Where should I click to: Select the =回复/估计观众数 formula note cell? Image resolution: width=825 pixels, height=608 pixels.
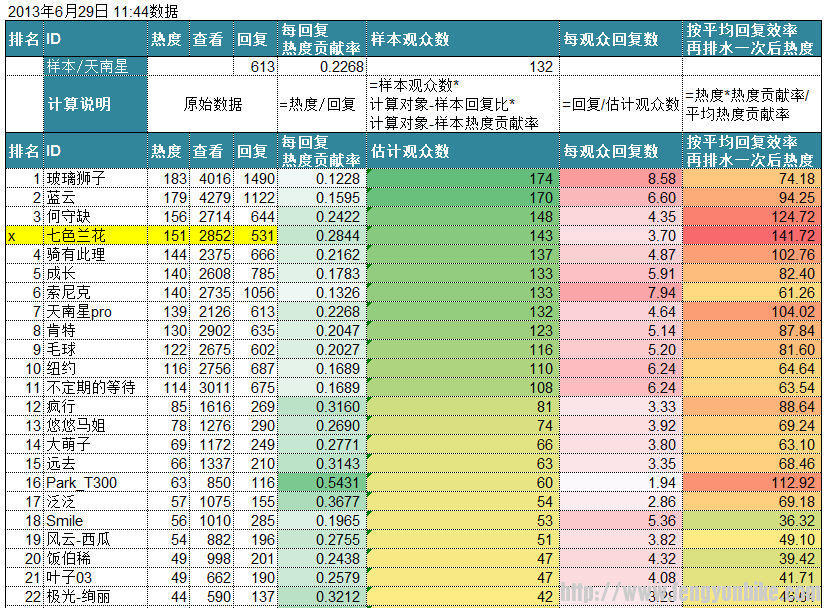click(x=620, y=104)
